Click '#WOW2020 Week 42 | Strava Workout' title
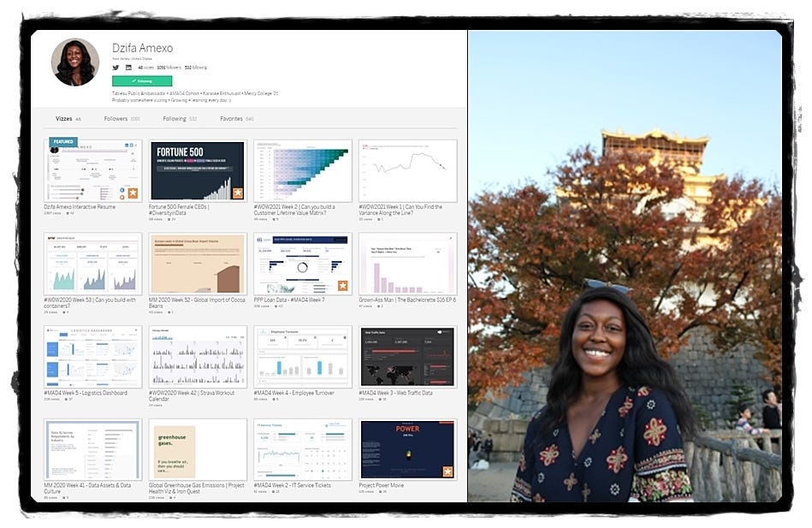 pyautogui.click(x=192, y=396)
